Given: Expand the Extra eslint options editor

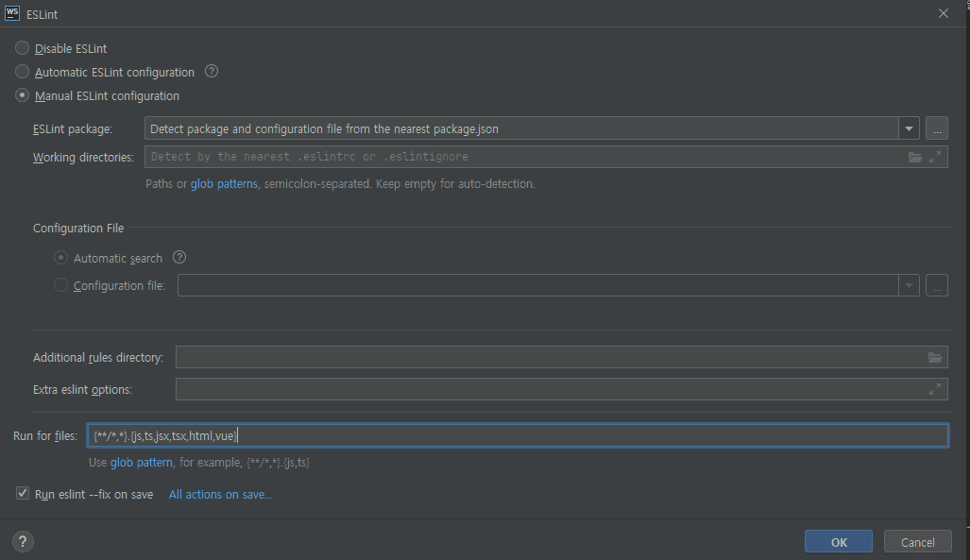Looking at the screenshot, I should (935, 389).
